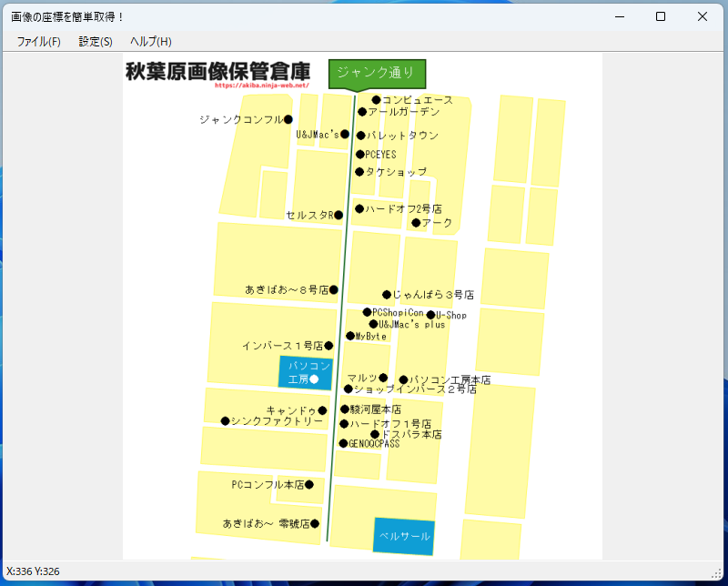The width and height of the screenshot is (728, 586).
Task: Click the dot next to PCコンフル本店
Action: coord(309,485)
